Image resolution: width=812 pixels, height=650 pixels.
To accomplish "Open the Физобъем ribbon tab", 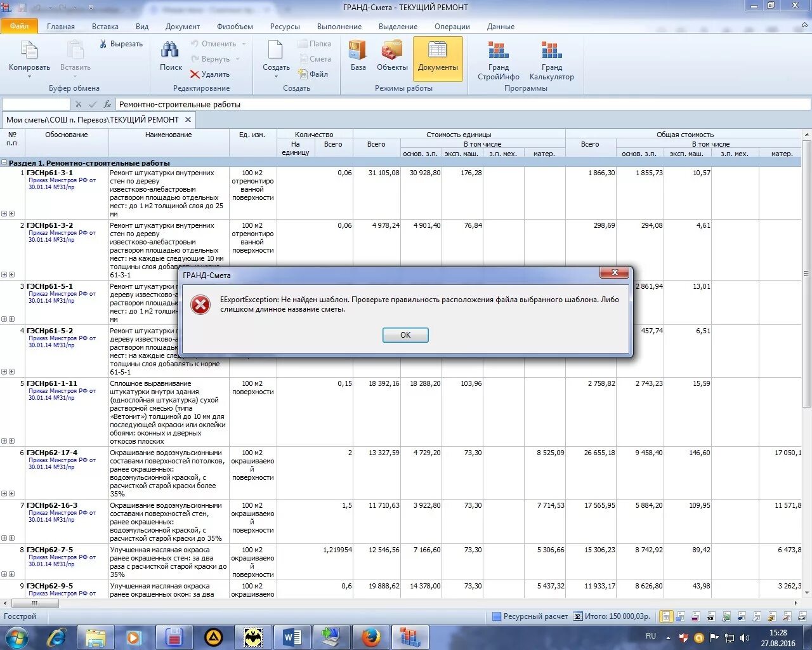I will point(235,27).
